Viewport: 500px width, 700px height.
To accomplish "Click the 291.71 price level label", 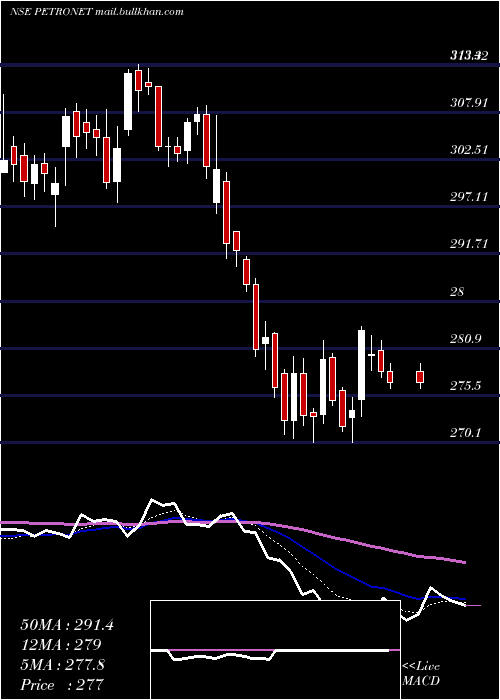I will (468, 244).
